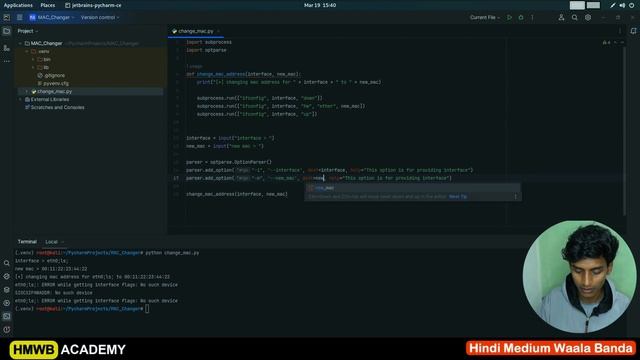This screenshot has height=360, width=640.
Task: Click the Terminal panel title
Action: pyautogui.click(x=27, y=242)
